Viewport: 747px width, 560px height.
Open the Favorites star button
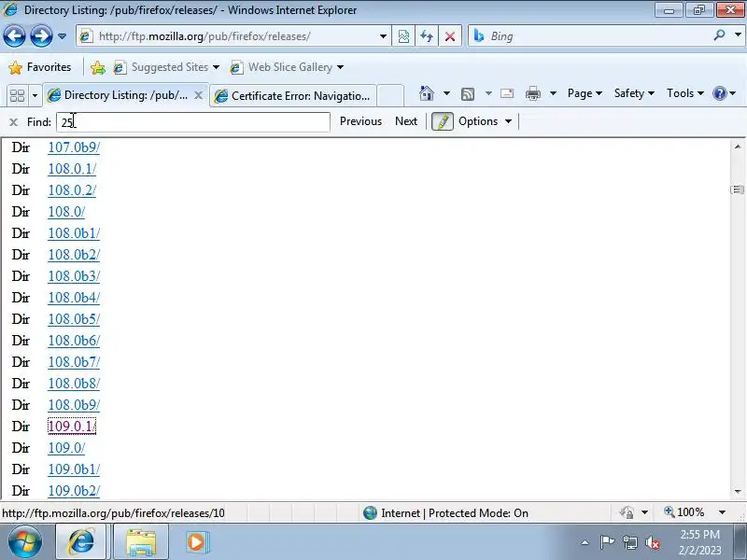pyautogui.click(x=39, y=67)
